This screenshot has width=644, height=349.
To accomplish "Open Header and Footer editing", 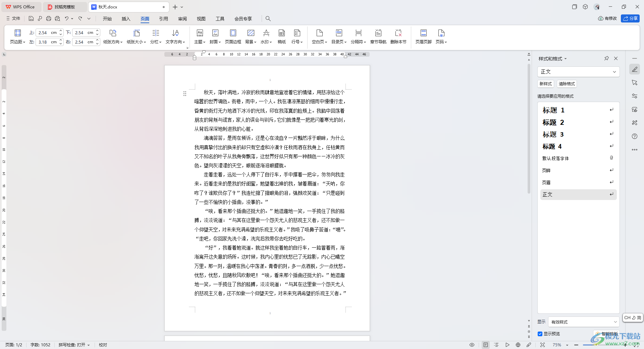I will click(x=423, y=37).
